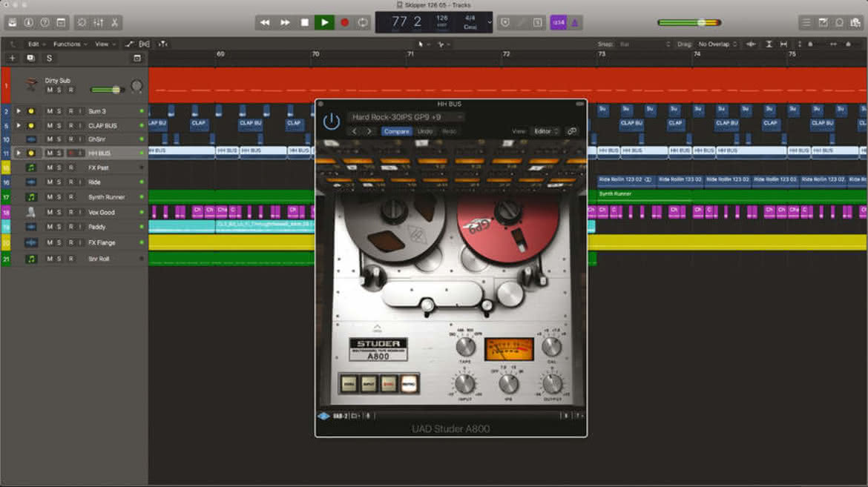
Task: Toggle the Studer A800 plugin power button
Action: [x=331, y=122]
